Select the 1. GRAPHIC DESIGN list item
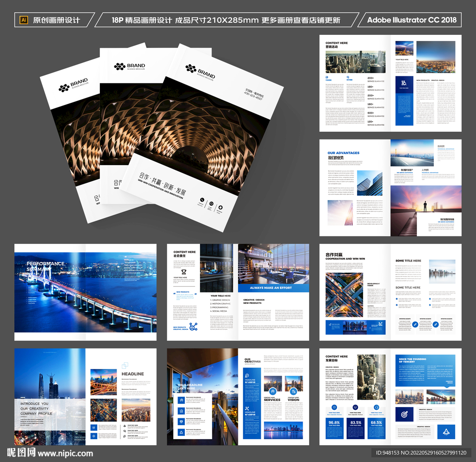This screenshot has height=462, width=476. tap(220, 300)
